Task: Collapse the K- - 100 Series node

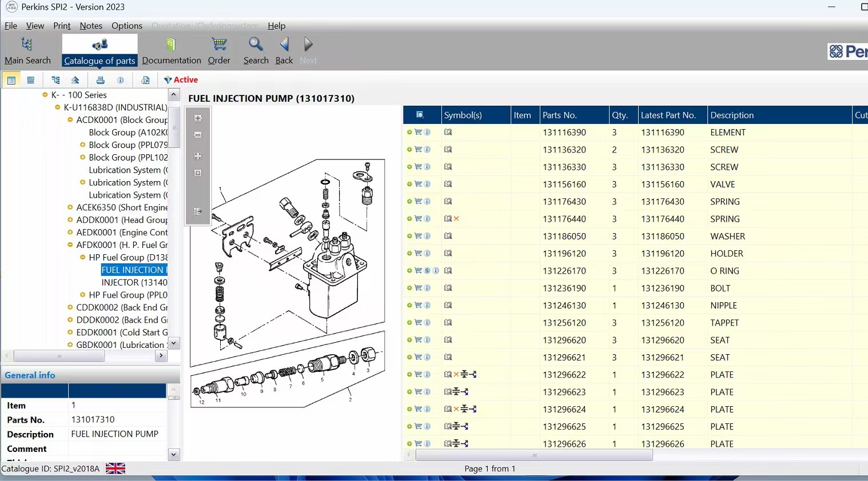Action: [45, 95]
